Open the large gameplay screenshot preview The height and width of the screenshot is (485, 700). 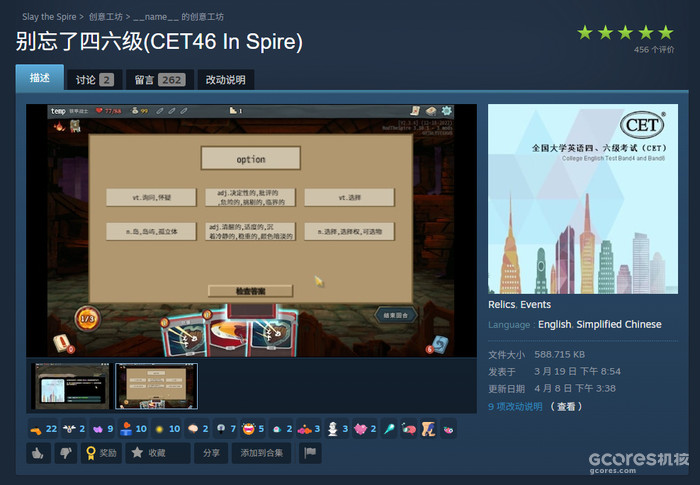(251, 230)
